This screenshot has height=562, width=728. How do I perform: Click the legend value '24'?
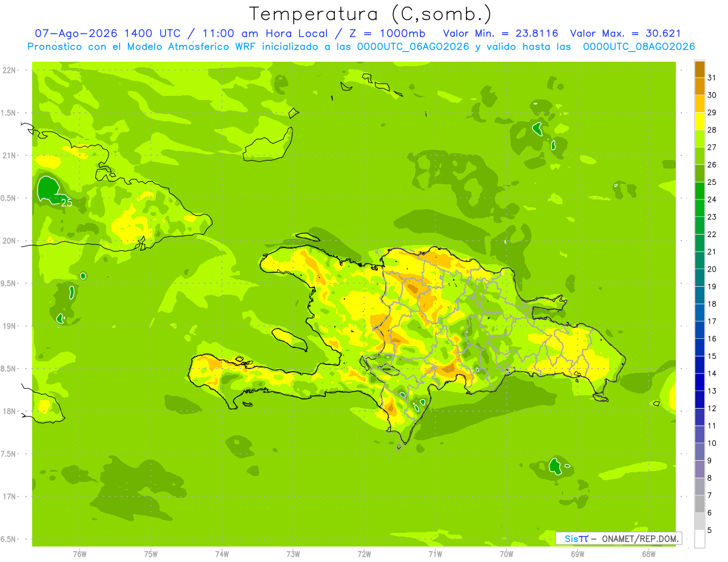pos(712,199)
